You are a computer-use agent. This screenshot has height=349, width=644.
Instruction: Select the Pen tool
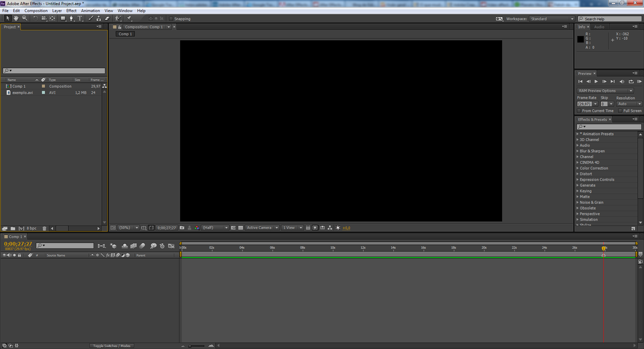pyautogui.click(x=71, y=19)
